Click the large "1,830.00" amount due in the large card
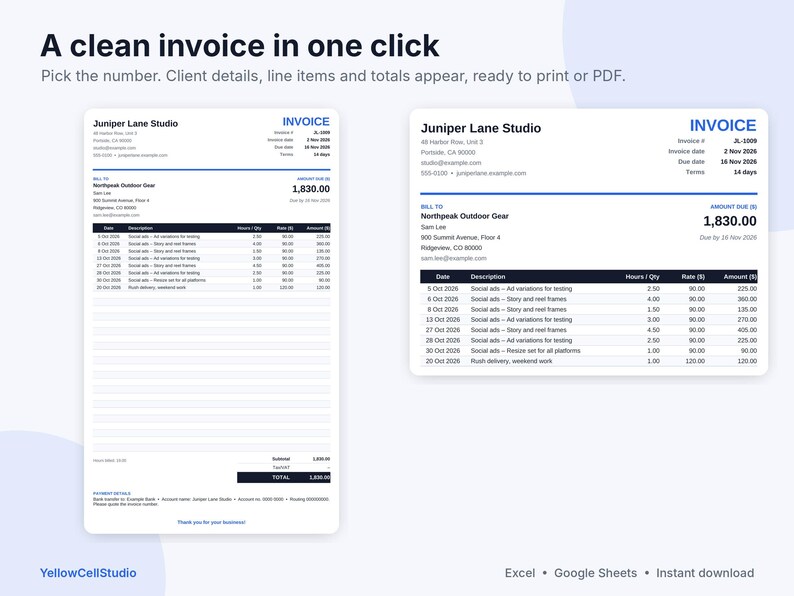 click(x=730, y=221)
